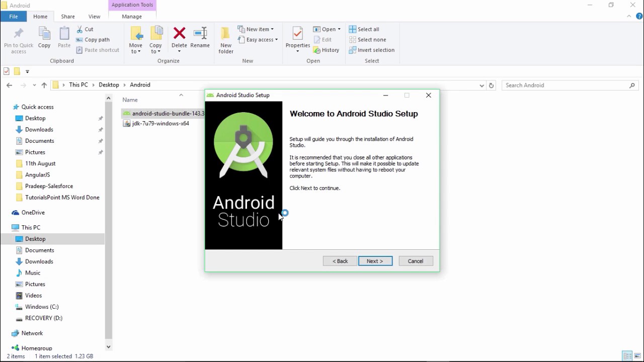Click the navigation pane scrollbar
The image size is (644, 362).
[x=108, y=220]
